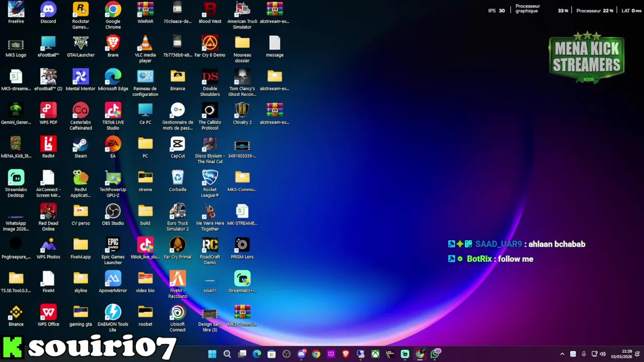Show hidden system tray icons
This screenshot has width=644, height=362.
tap(562, 354)
